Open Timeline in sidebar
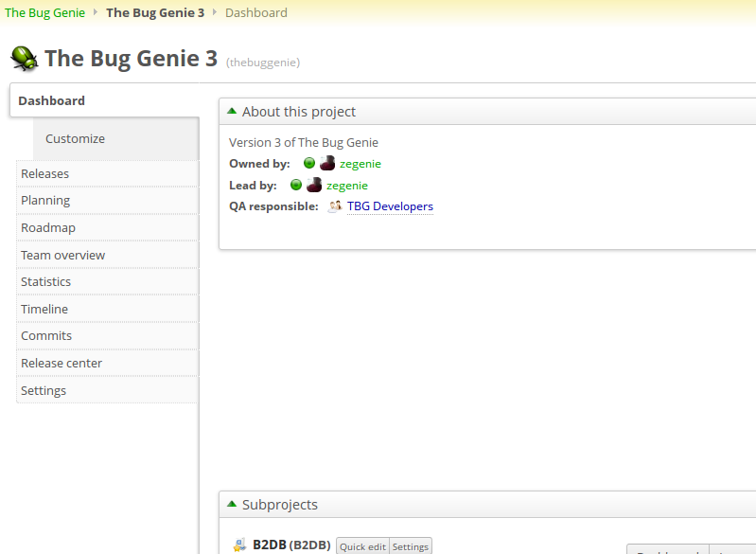The height and width of the screenshot is (554, 756). [108, 309]
